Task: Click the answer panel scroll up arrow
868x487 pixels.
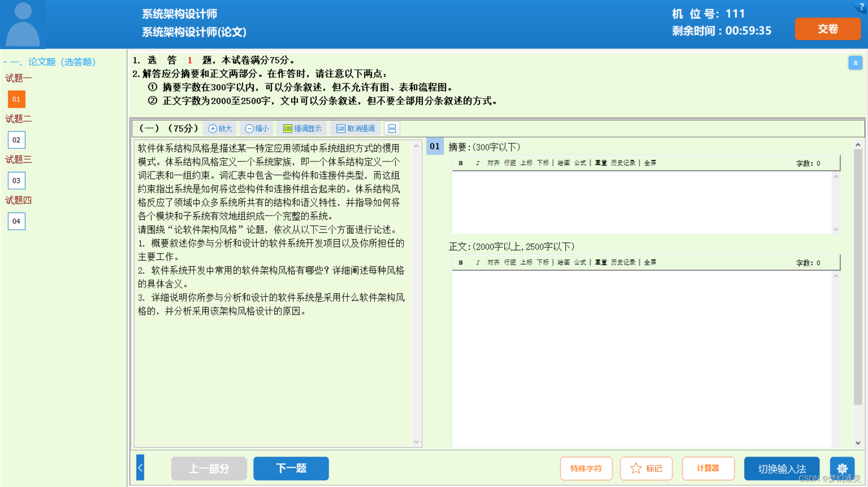Action: (858, 145)
